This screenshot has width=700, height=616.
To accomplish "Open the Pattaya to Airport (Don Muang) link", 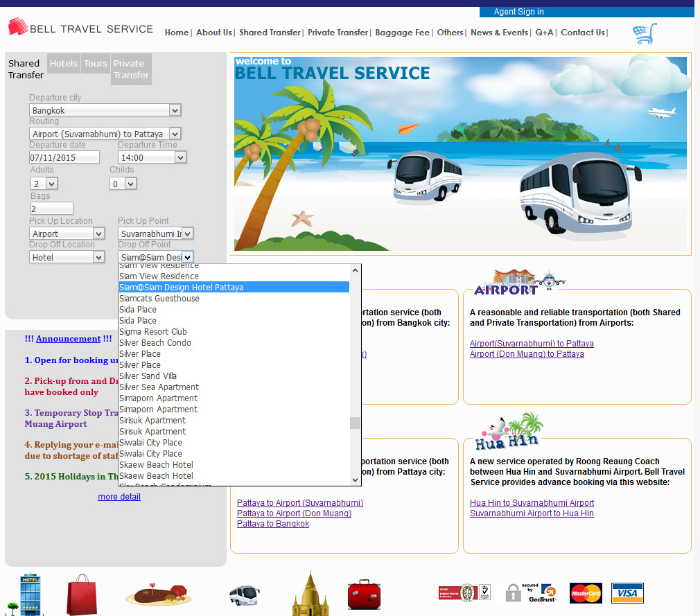I will tap(294, 513).
